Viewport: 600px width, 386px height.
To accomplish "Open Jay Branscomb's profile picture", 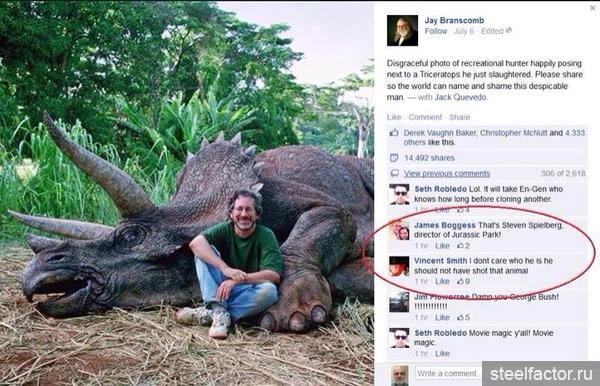I will click(402, 31).
